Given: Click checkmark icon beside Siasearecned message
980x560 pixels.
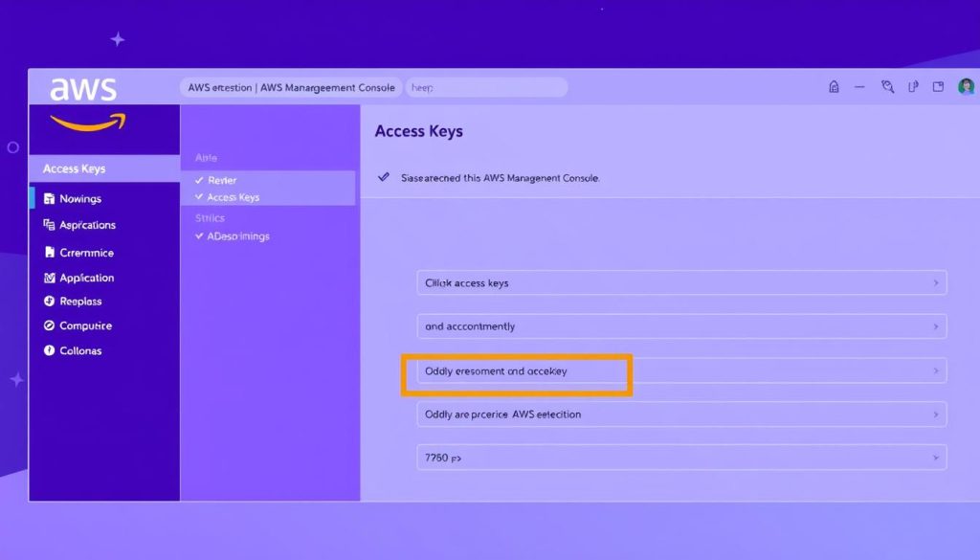Looking at the screenshot, I should coord(384,177).
